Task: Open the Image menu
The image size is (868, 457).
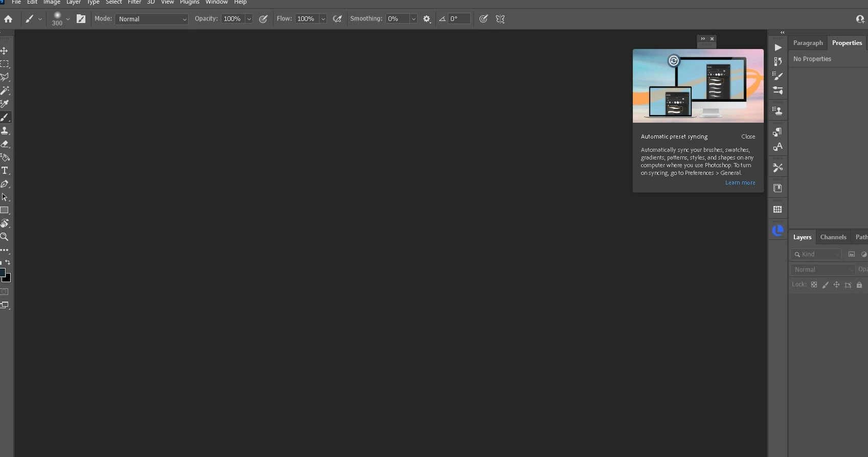Action: point(52,3)
